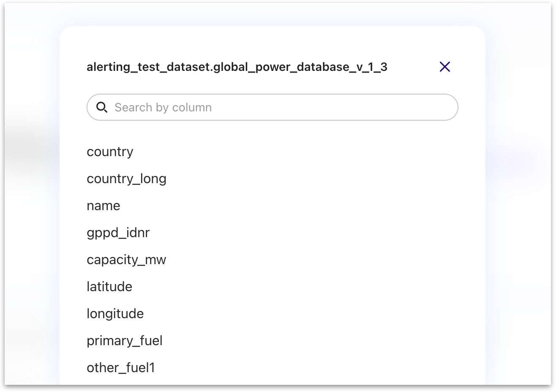556x392 pixels.
Task: Select the other_fuel1 column
Action: (x=121, y=368)
